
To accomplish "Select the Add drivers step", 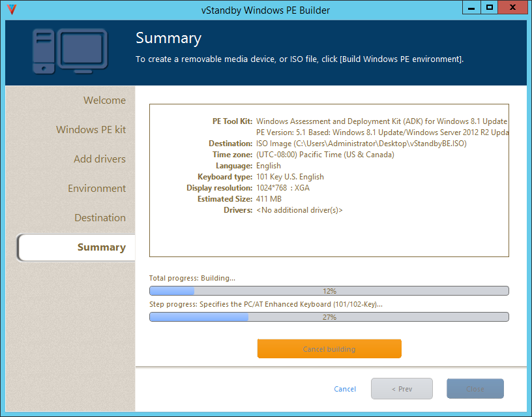I will [99, 159].
